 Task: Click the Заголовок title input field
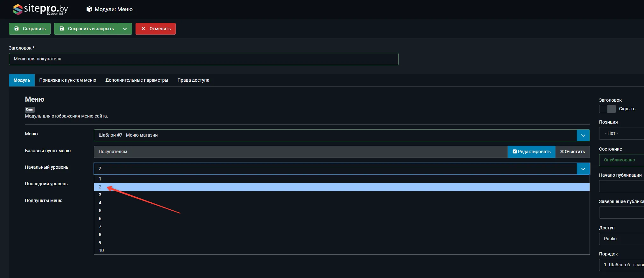[x=204, y=59]
